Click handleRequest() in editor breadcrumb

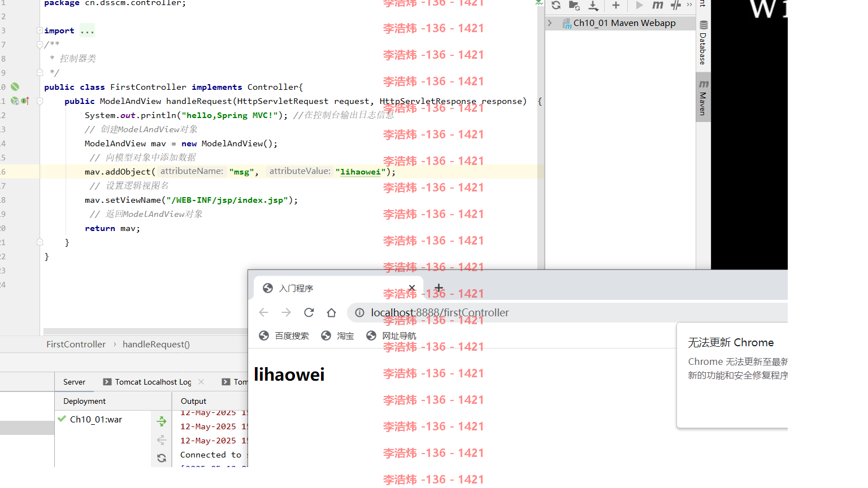coord(156,345)
